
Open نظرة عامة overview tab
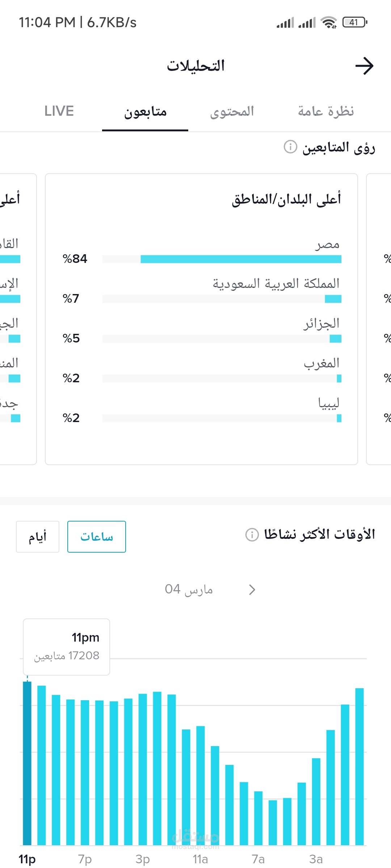coord(326,111)
